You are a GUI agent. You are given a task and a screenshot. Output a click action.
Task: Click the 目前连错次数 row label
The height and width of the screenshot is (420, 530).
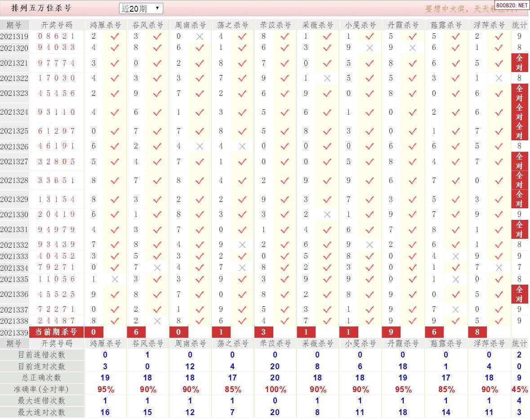click(41, 355)
